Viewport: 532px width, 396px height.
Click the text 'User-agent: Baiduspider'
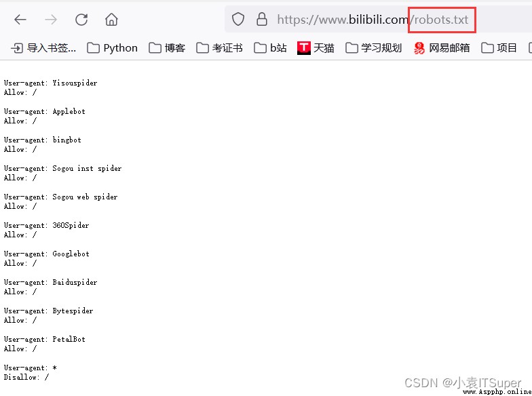click(x=50, y=282)
